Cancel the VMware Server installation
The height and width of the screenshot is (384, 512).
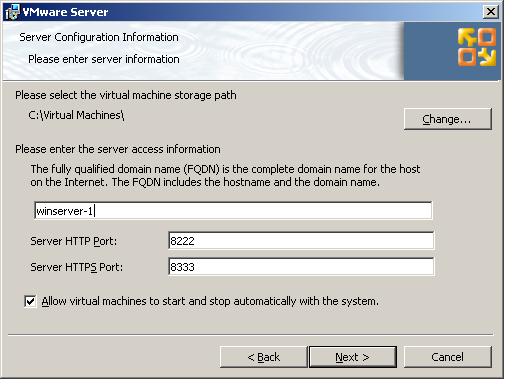[x=448, y=357]
